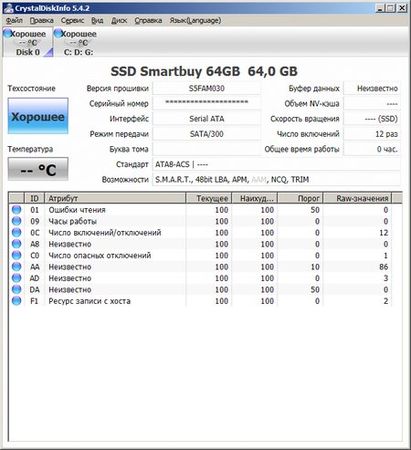
Task: Sort by the Текущее column header
Action: tap(208, 198)
